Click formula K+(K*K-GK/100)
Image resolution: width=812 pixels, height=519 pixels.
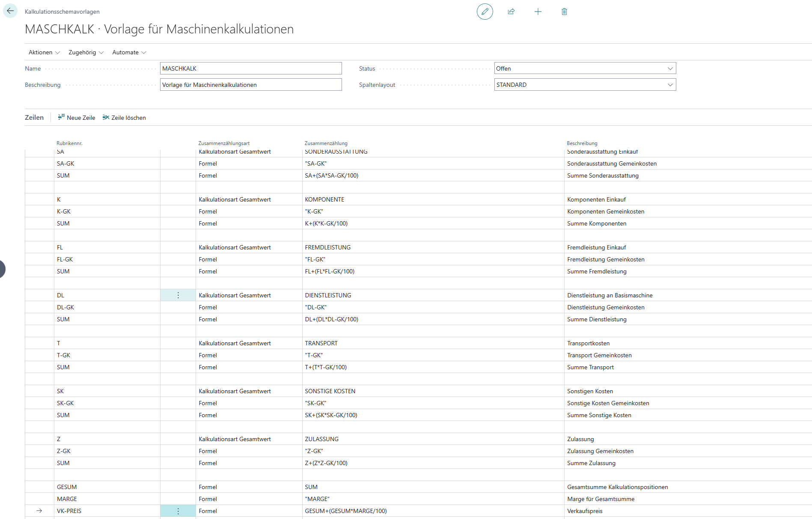tap(326, 223)
